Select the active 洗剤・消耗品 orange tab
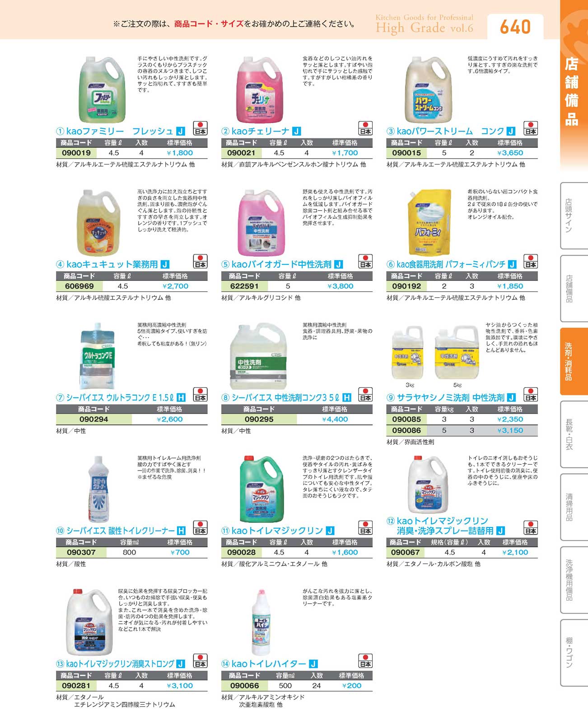Viewport: 588px width, 720px height. [x=574, y=362]
